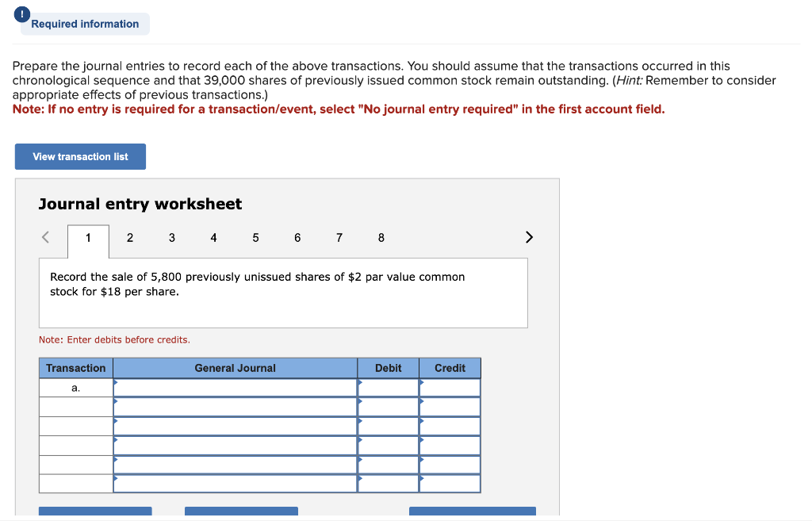Select the active tab 1

pos(87,238)
